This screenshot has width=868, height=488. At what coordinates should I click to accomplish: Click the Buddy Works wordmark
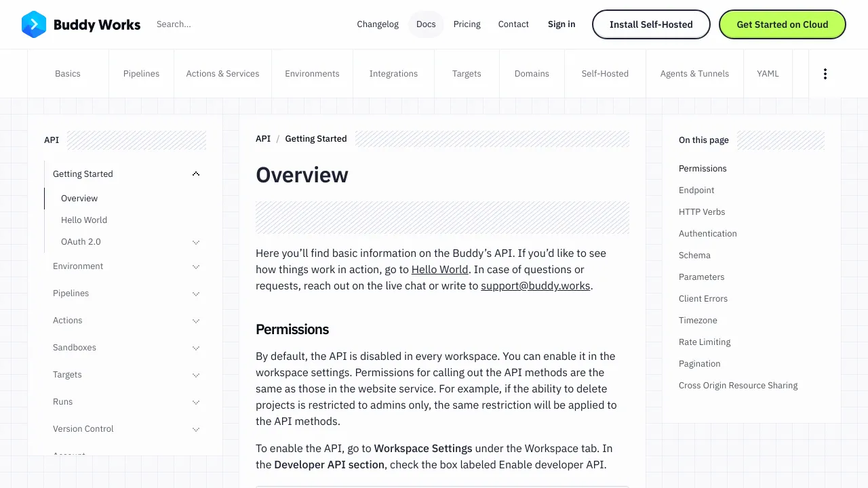[x=97, y=25]
